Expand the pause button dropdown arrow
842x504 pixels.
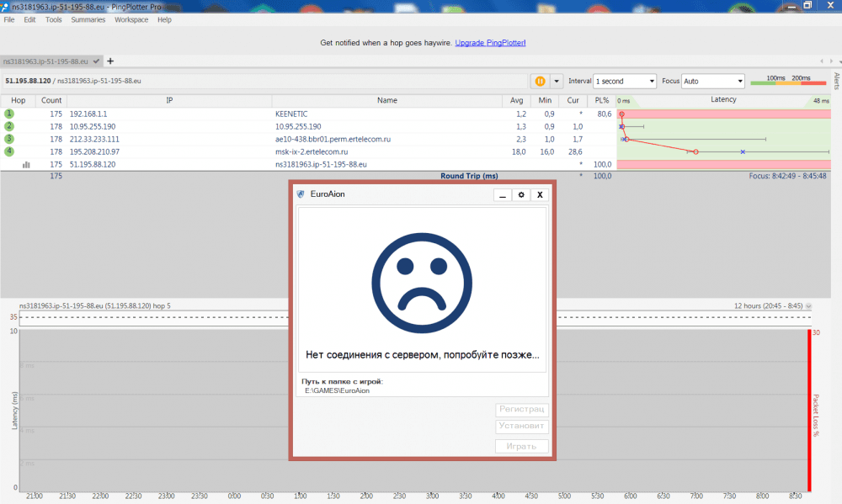[x=556, y=81]
